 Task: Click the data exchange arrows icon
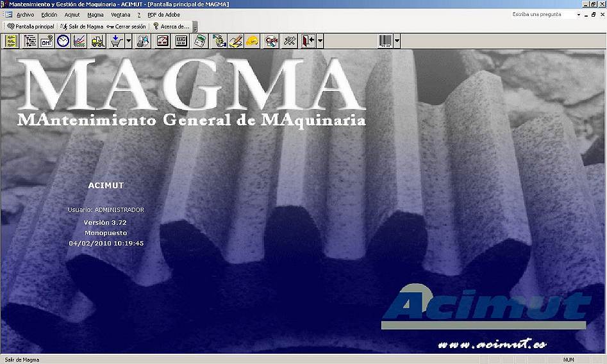coord(219,40)
